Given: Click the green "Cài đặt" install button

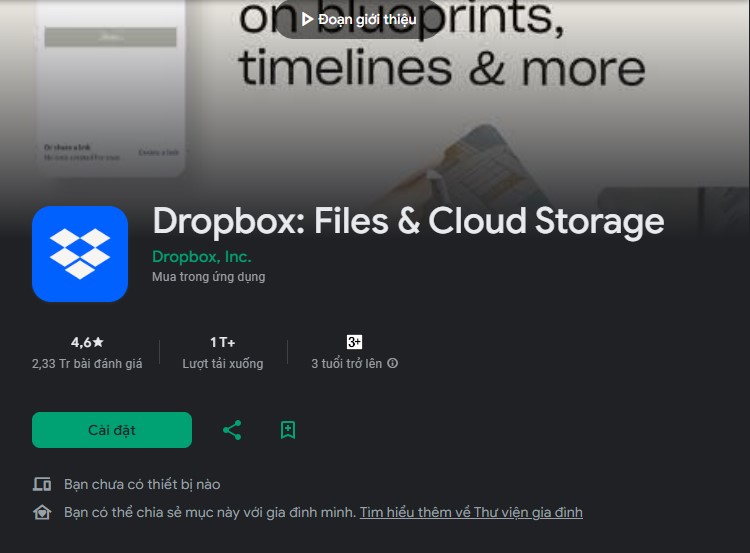Looking at the screenshot, I should pos(112,430).
